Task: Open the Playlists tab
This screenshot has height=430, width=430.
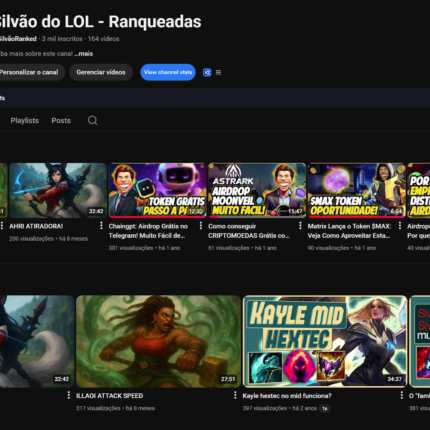Action: pos(25,120)
